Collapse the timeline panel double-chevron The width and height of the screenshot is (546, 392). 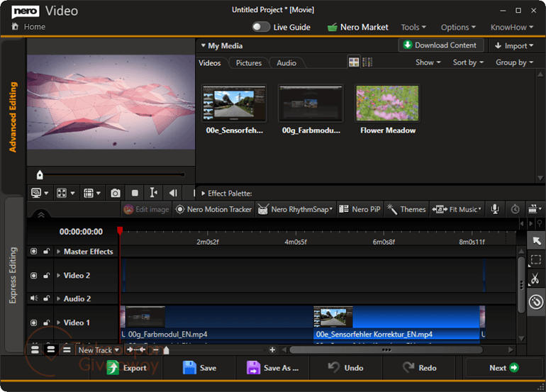pos(41,215)
